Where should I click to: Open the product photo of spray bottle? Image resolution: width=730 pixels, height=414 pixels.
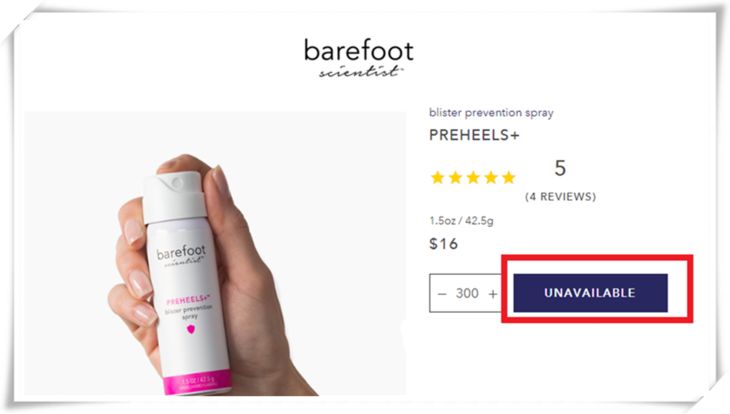pos(215,253)
